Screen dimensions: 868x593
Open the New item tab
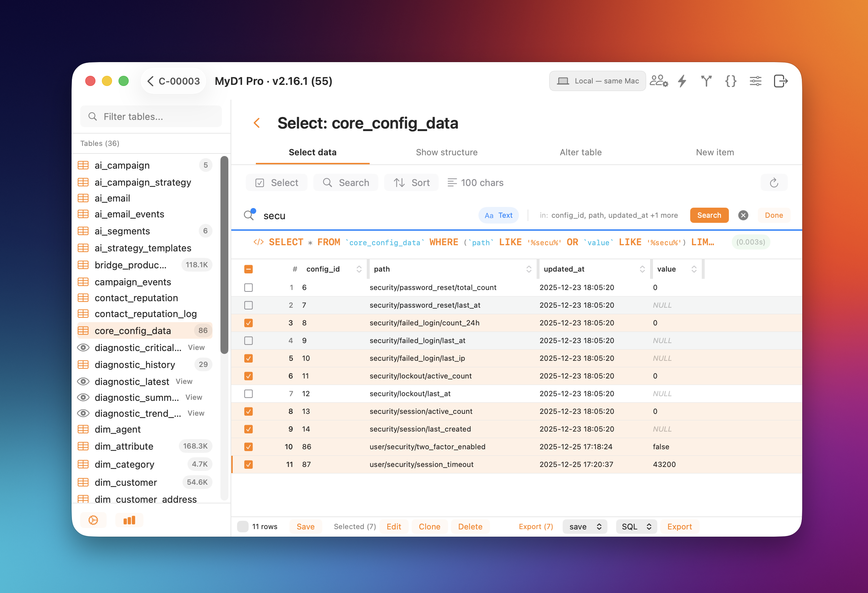tap(715, 152)
